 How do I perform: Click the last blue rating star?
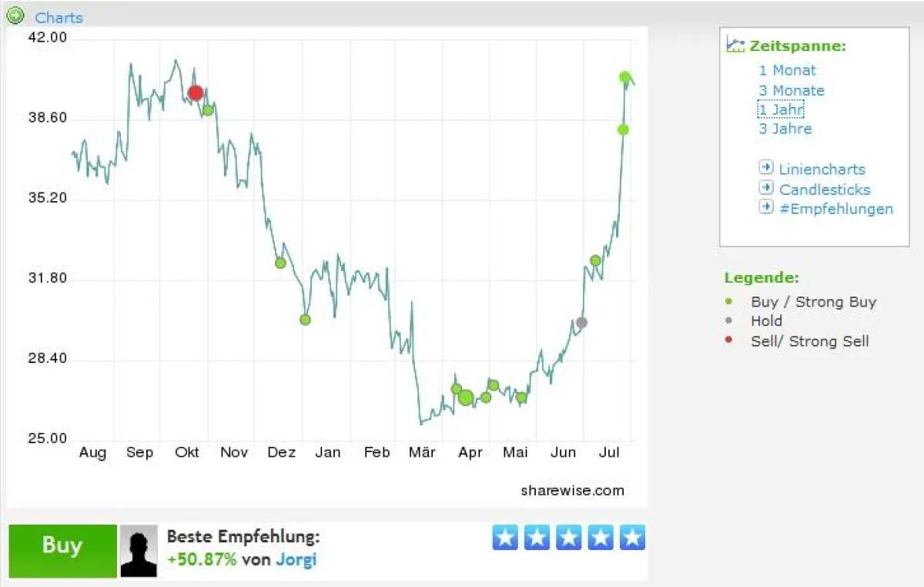(631, 537)
